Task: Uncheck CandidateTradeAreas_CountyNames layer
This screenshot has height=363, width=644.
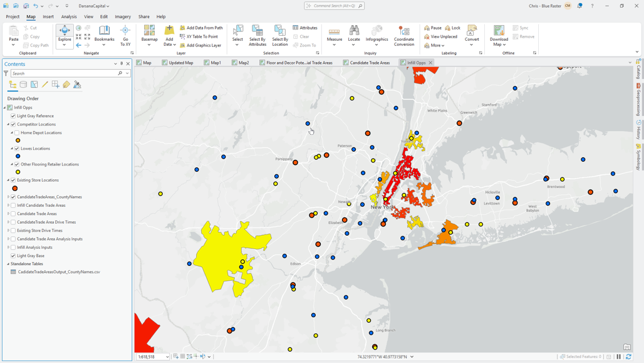Action: [x=13, y=197]
